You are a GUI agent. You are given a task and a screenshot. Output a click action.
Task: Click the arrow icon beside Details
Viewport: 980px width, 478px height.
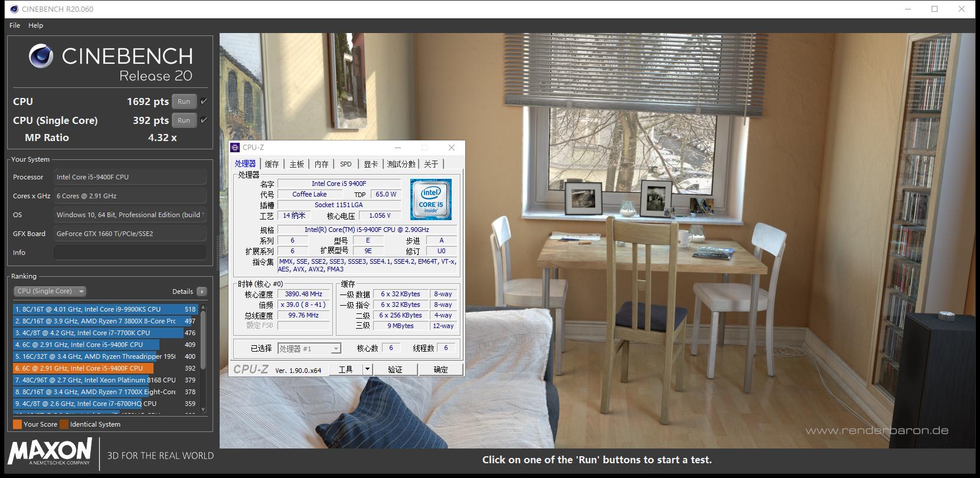(202, 291)
